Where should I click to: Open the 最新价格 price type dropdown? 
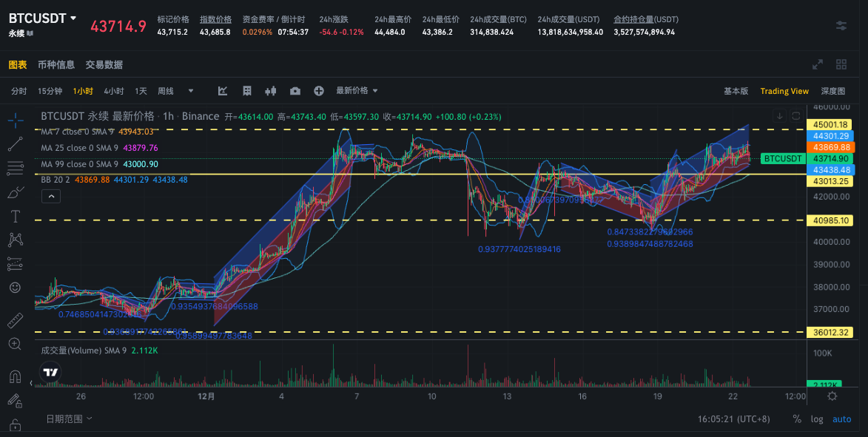coord(357,91)
